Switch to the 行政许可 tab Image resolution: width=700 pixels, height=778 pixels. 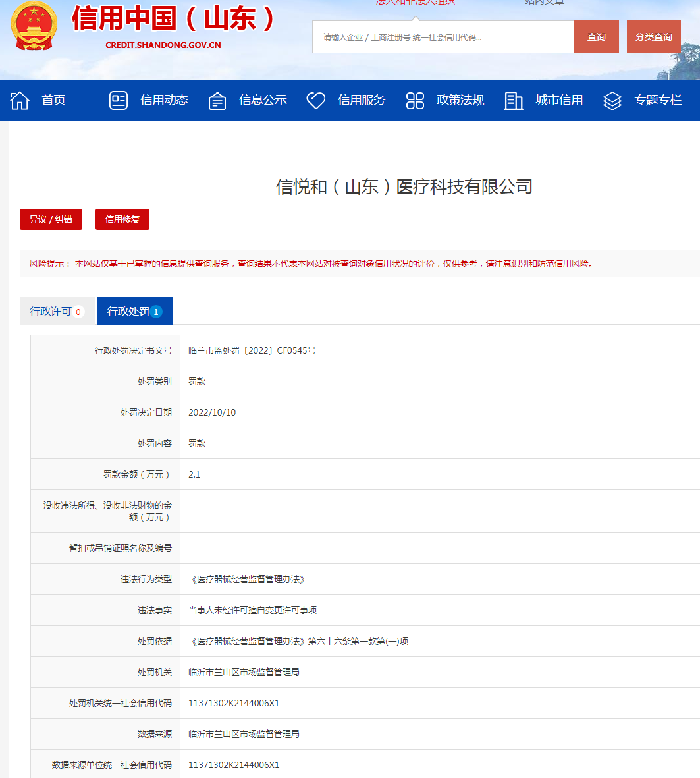(57, 312)
